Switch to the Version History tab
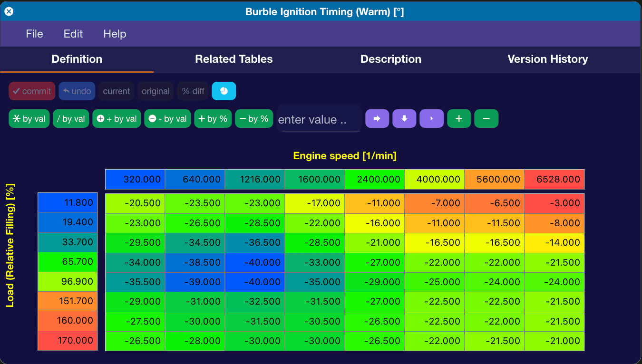Image resolution: width=642 pixels, height=364 pixels. click(x=548, y=59)
